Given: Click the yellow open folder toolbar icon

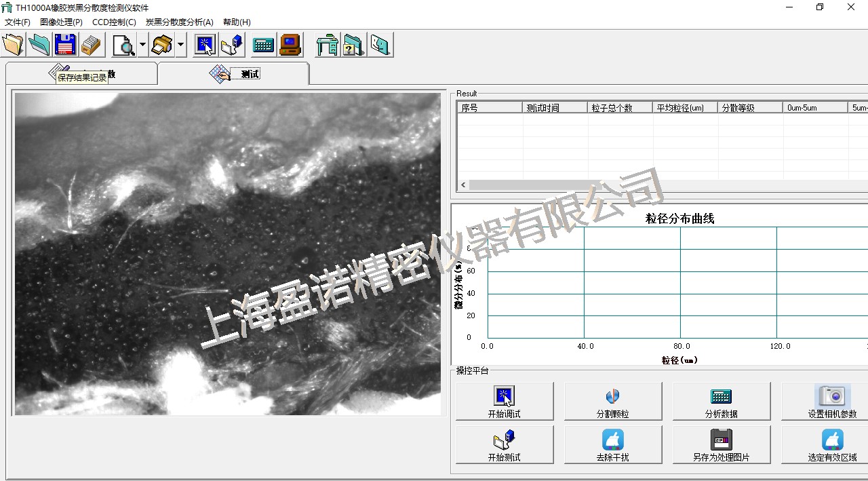Looking at the screenshot, I should (x=13, y=45).
